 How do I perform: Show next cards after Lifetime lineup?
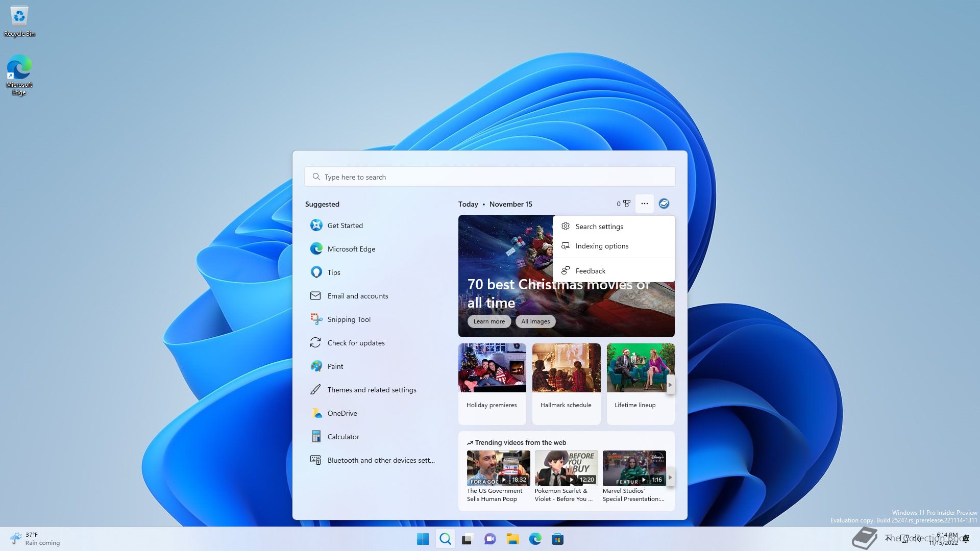670,385
